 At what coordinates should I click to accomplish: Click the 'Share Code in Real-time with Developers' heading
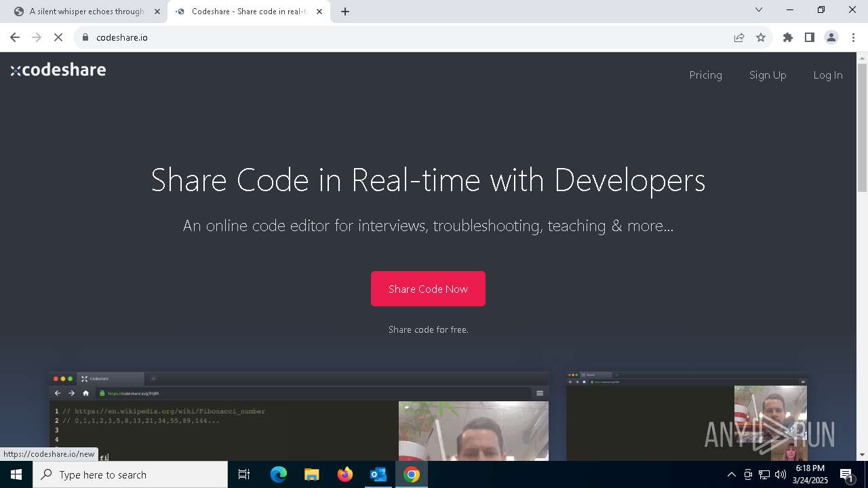(428, 180)
